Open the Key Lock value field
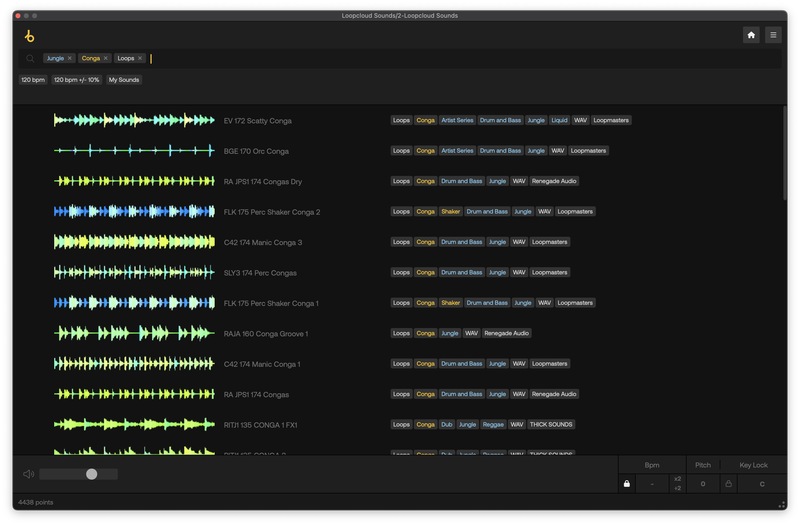 pos(762,484)
